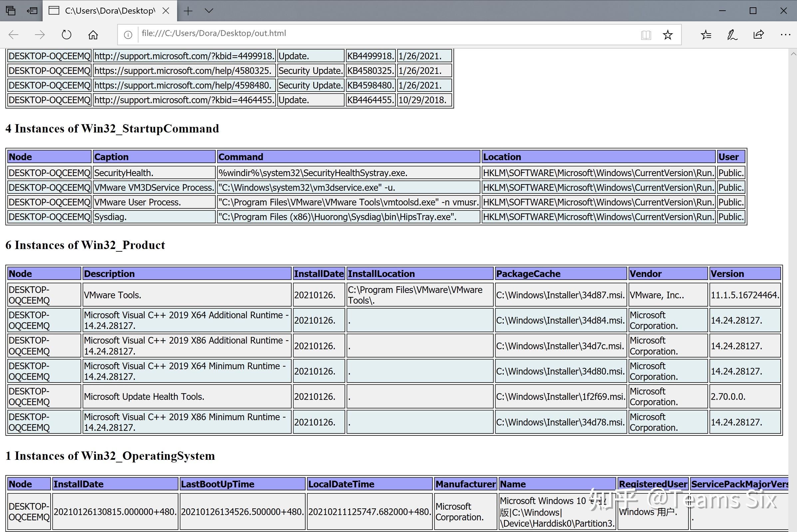Click the address bar URL field
The height and width of the screenshot is (532, 797).
pyautogui.click(x=373, y=34)
